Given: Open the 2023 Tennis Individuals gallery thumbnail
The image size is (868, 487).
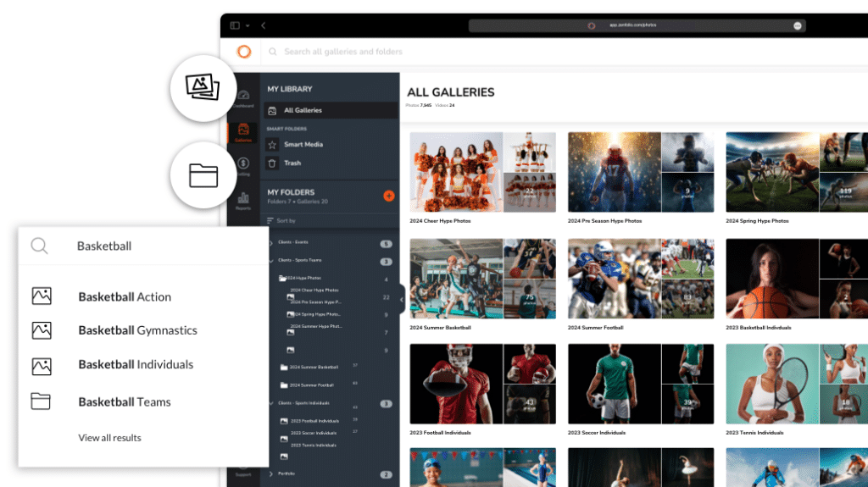Looking at the screenshot, I should (x=797, y=384).
